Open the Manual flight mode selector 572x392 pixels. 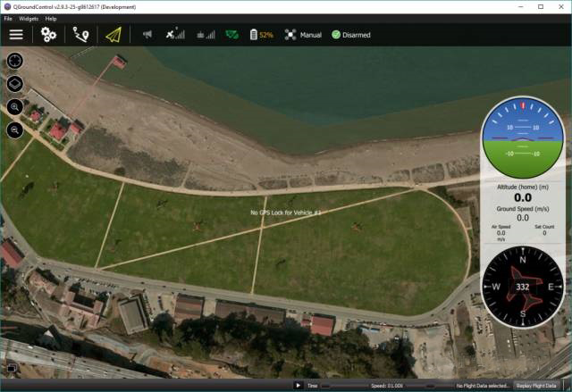pos(303,35)
